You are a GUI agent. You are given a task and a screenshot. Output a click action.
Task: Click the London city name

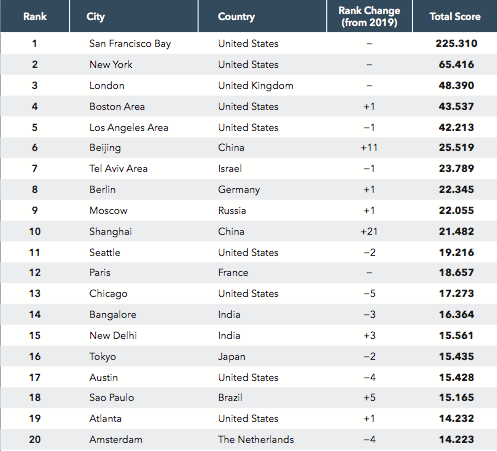point(107,86)
